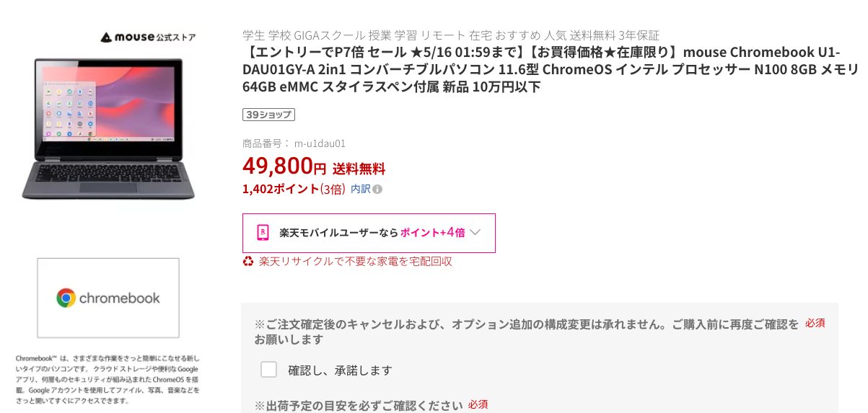Click the chromebook logo banner image
Screen dimensions: 868x413
coord(108,298)
